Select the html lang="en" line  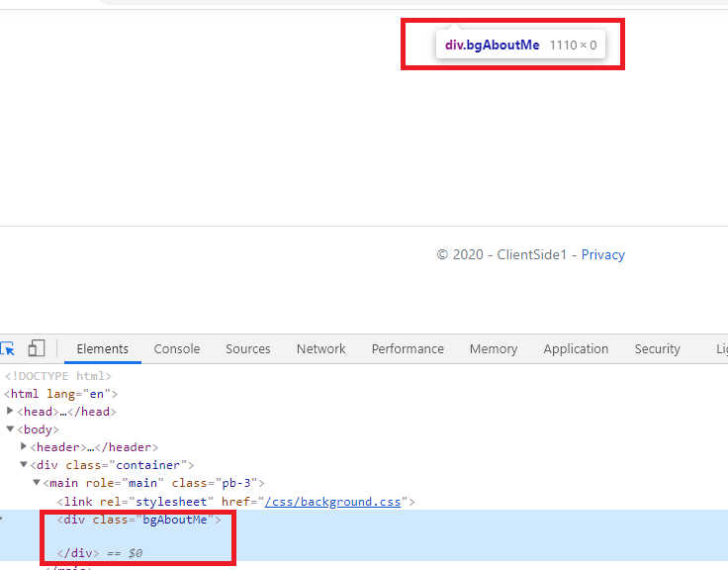pos(60,394)
